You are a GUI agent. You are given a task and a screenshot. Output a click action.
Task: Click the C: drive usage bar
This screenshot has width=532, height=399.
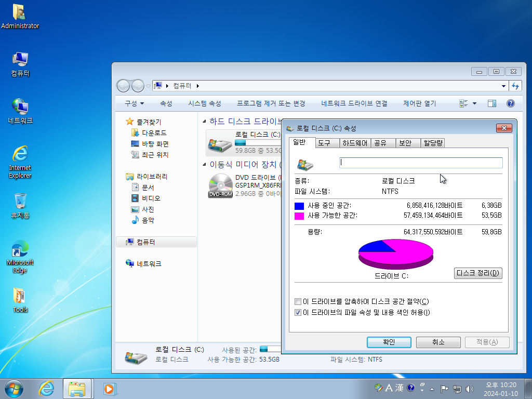[258, 142]
